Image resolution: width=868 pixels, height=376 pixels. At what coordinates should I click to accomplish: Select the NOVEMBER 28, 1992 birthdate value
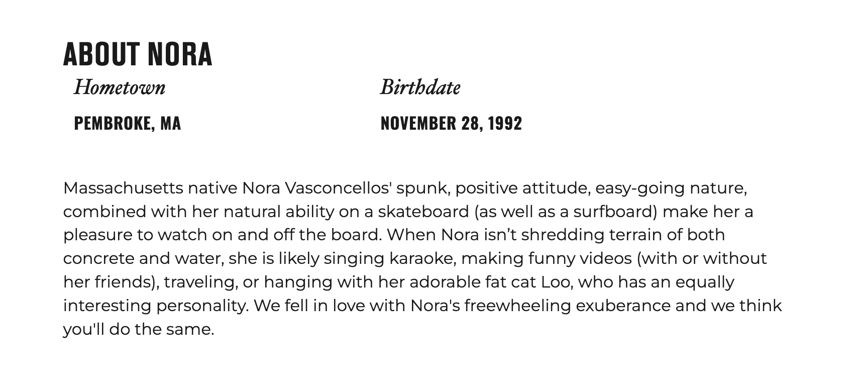click(x=451, y=123)
